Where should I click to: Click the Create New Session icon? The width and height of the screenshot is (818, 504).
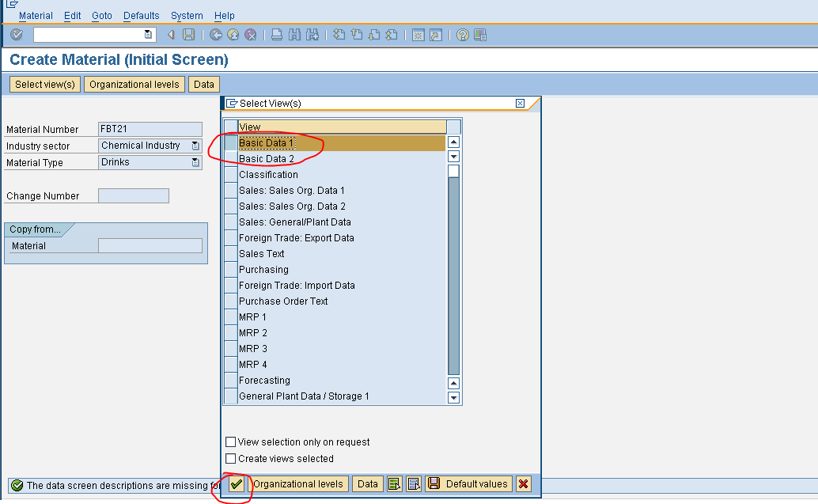tap(418, 34)
